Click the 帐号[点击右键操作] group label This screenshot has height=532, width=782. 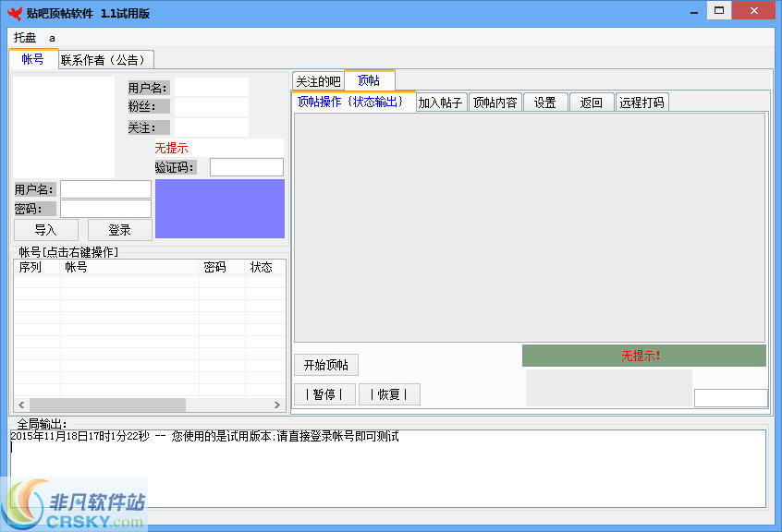[x=68, y=252]
